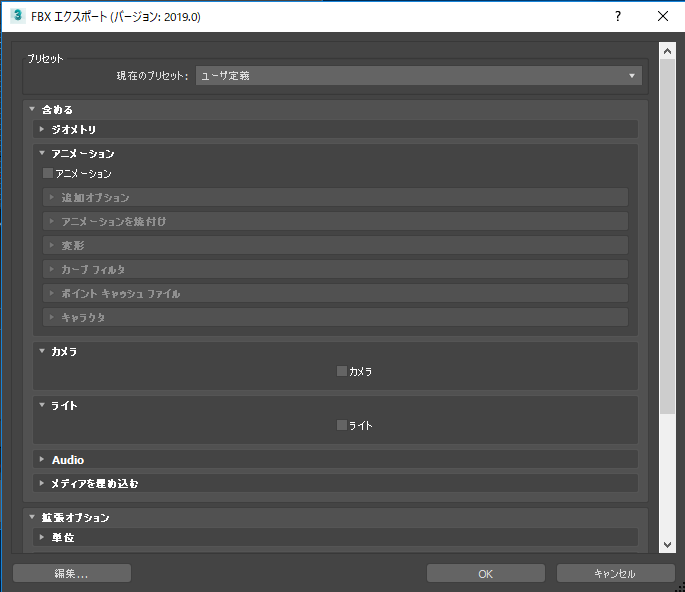Screen dimensions: 685x592
Task: Collapse the カメラ section
Action: [336, 351]
